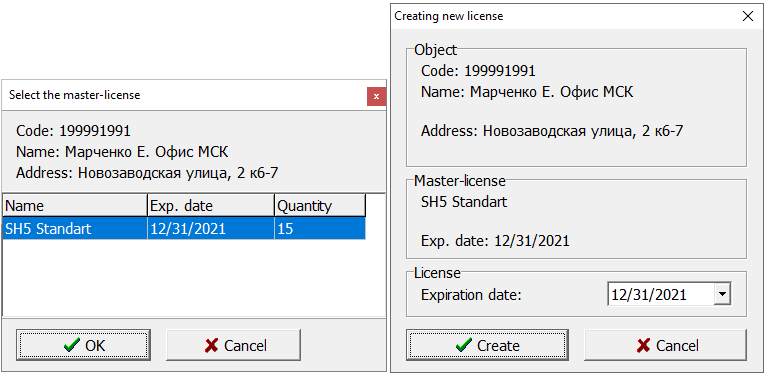Open the Expiration date dropdown arrow
The height and width of the screenshot is (374, 766).
click(x=722, y=294)
